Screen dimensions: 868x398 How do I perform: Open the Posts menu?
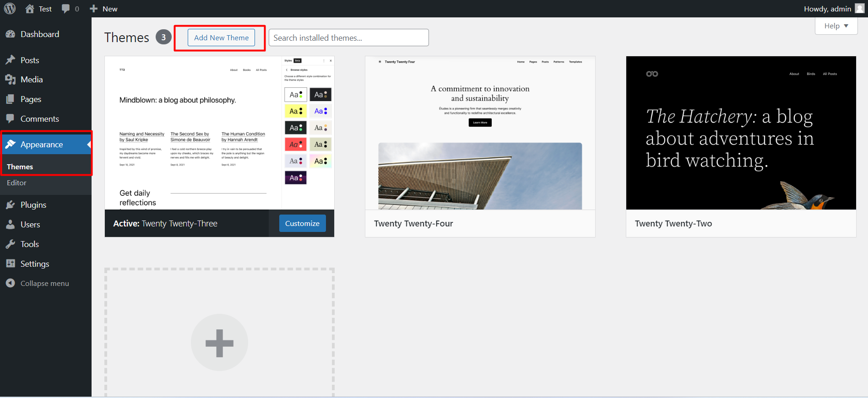[46, 60]
